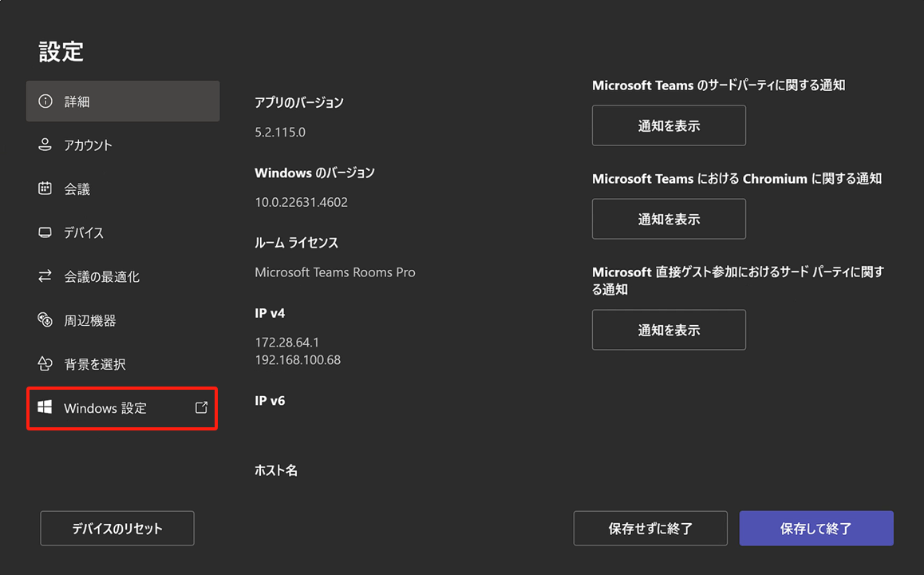Open the 背景を選択 tab
This screenshot has height=575, width=924.
pyautogui.click(x=123, y=364)
